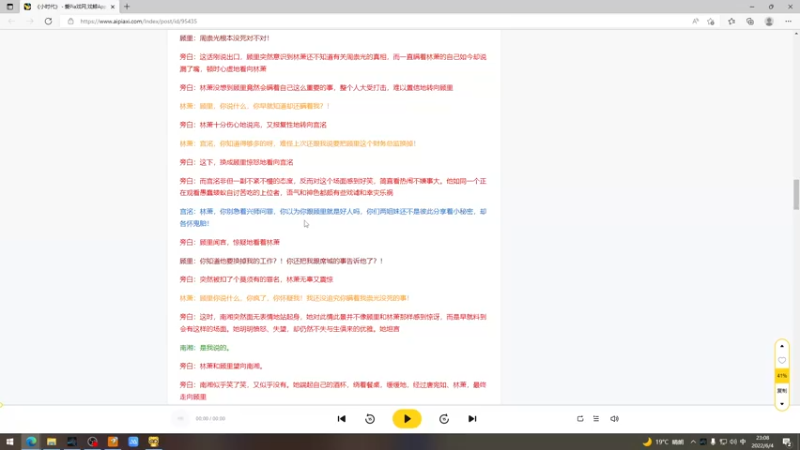Click the copy button below 41%
Image resolution: width=800 pixels, height=450 pixels.
782,391
